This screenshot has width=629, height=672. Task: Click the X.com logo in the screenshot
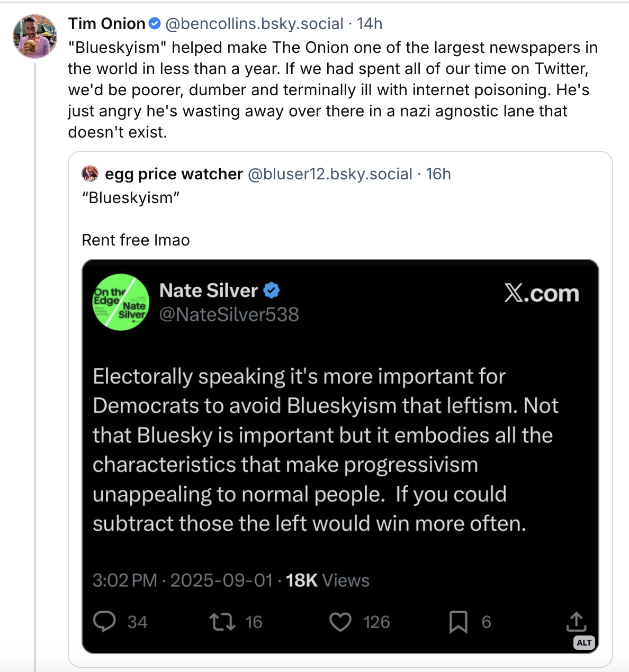click(x=542, y=293)
